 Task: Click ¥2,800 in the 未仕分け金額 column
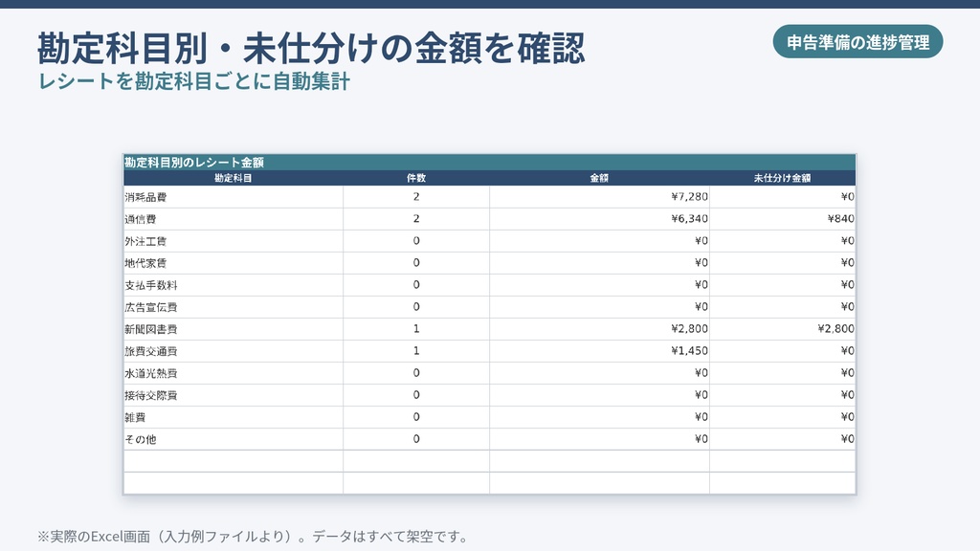783,329
